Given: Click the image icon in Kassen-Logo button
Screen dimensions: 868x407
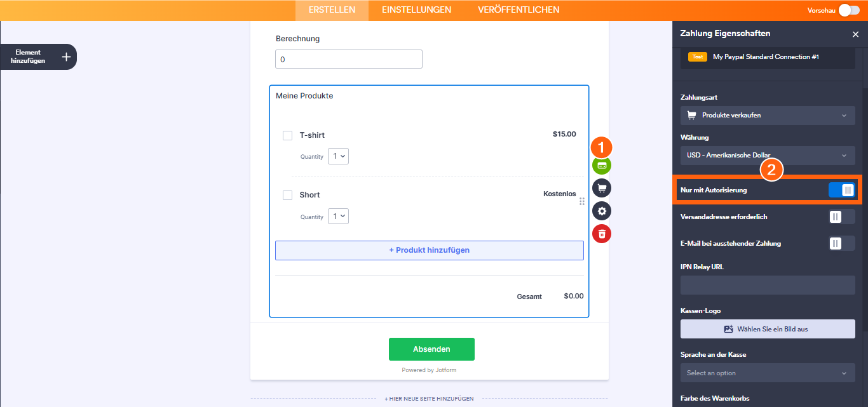Looking at the screenshot, I should (728, 329).
